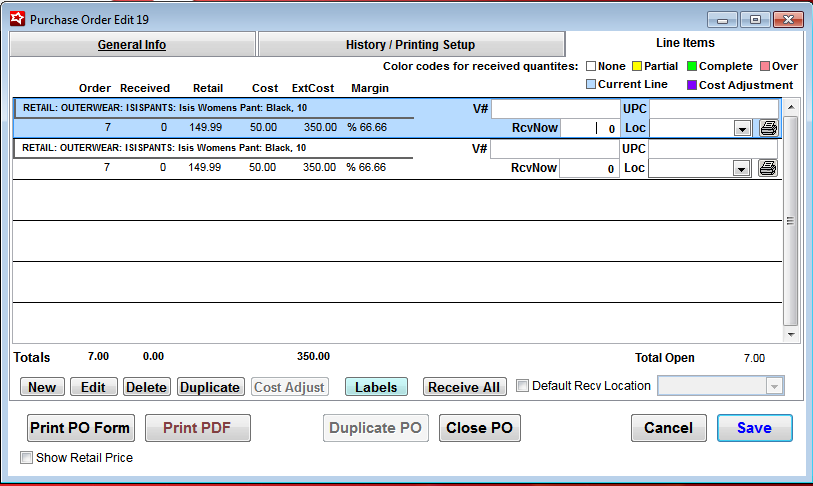Toggle the Show Retail Price checkbox
Image resolution: width=813 pixels, height=486 pixels.
point(27,458)
